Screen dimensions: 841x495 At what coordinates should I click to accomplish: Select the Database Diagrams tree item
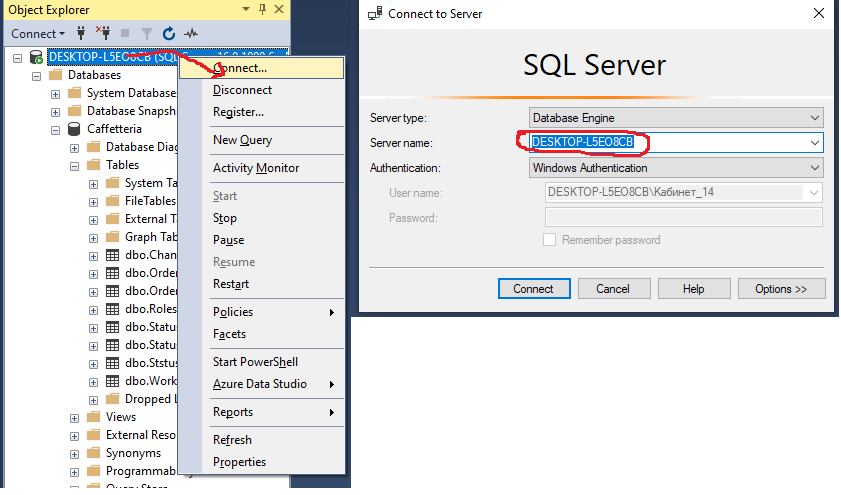tap(141, 147)
